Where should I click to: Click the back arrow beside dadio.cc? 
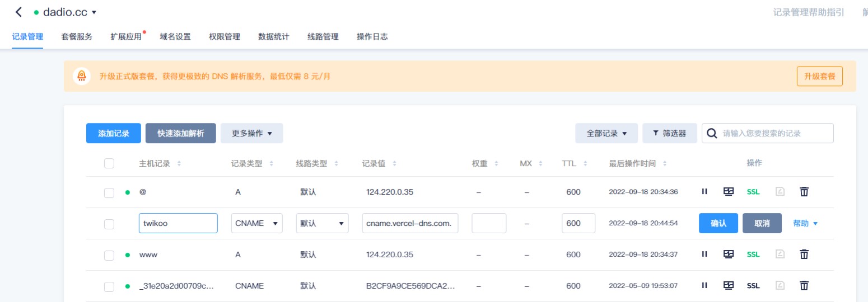pyautogui.click(x=18, y=12)
